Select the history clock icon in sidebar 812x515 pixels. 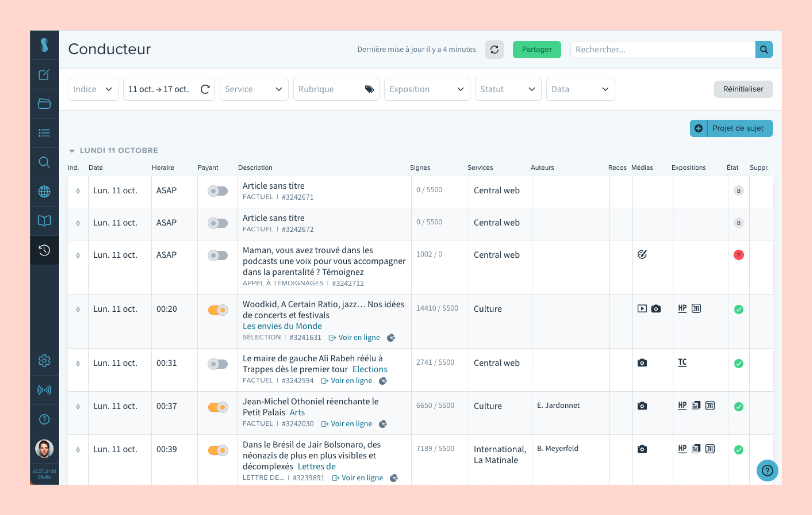[x=44, y=250]
